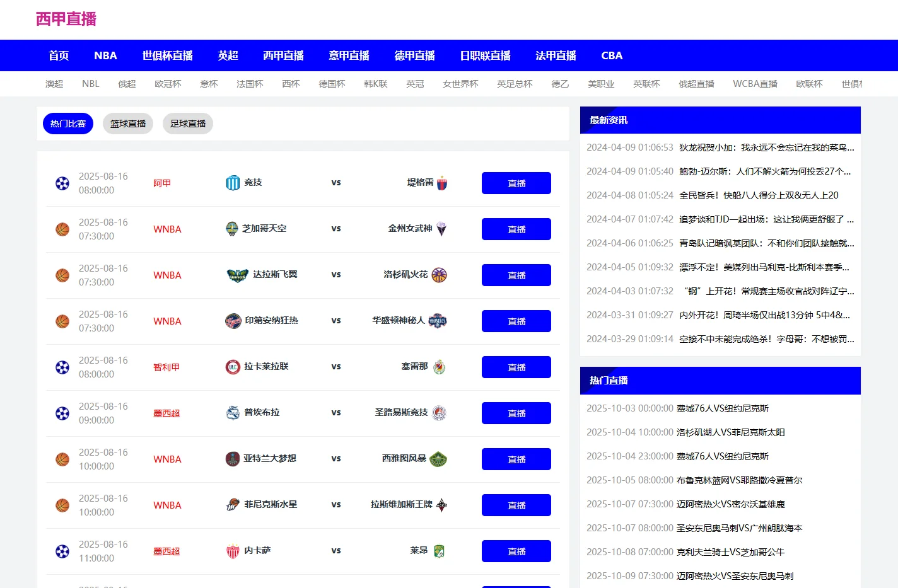The height and width of the screenshot is (588, 898).
Task: Click the 拉斯维加斯王牌 team logo
Action: [441, 505]
